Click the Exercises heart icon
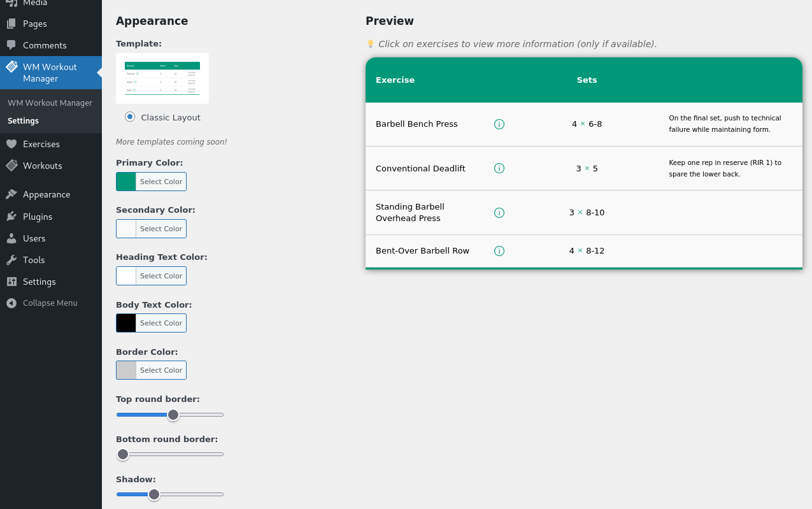812x509 pixels. (11, 144)
